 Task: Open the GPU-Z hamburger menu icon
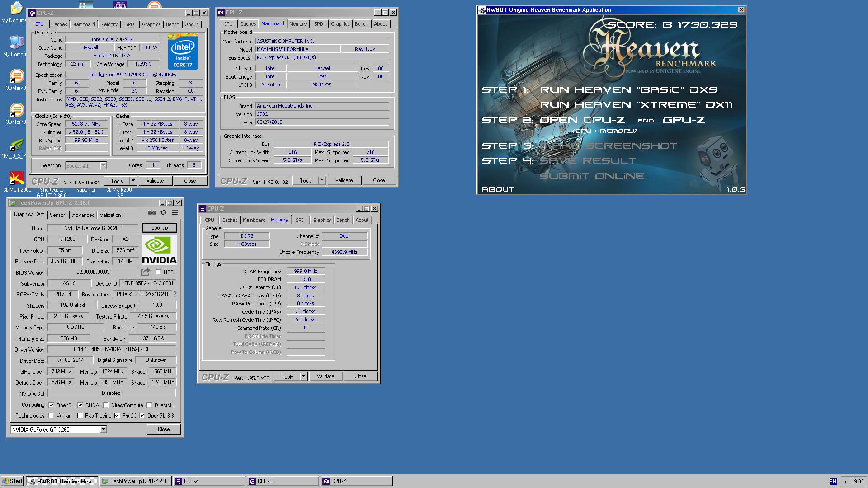point(175,213)
